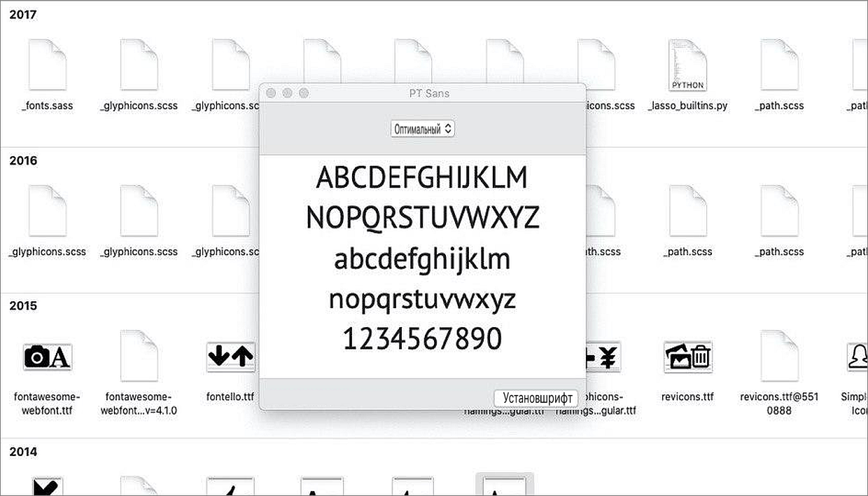Open the Оптимальный size dropdown in PT Sans window
This screenshot has width=868, height=496.
(x=423, y=129)
